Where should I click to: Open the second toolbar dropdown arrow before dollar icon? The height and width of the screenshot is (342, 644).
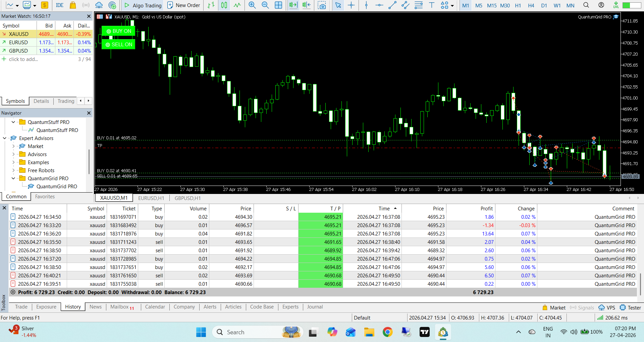[x=35, y=6]
